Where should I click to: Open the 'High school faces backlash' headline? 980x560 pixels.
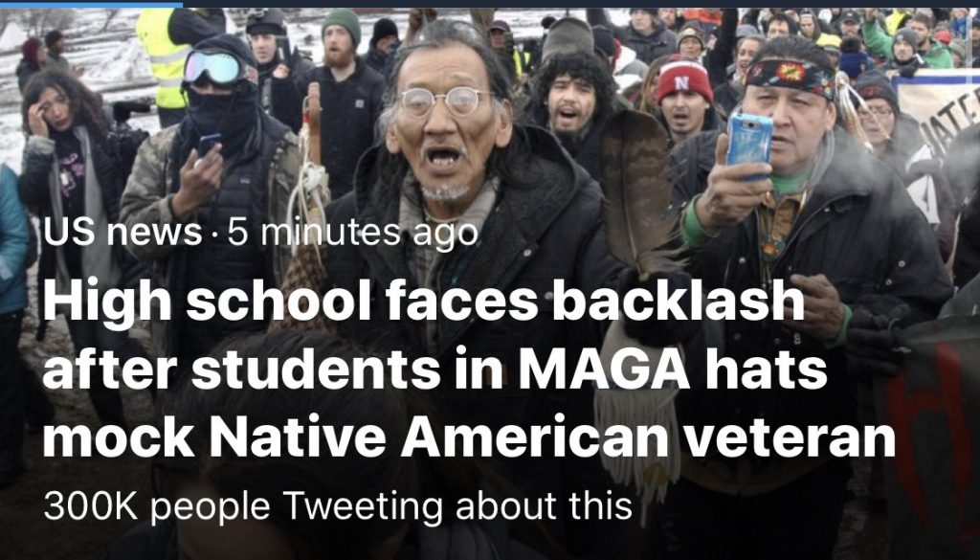coord(469,369)
